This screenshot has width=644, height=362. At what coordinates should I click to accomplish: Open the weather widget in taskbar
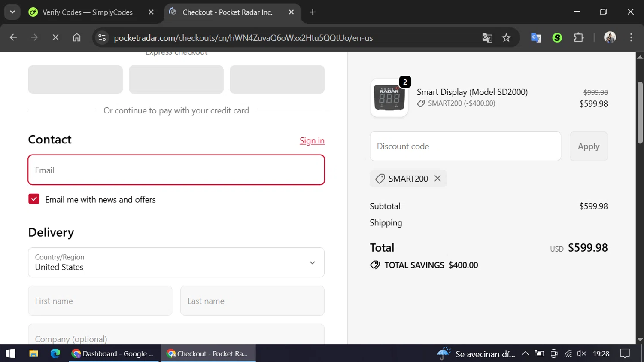(476, 354)
